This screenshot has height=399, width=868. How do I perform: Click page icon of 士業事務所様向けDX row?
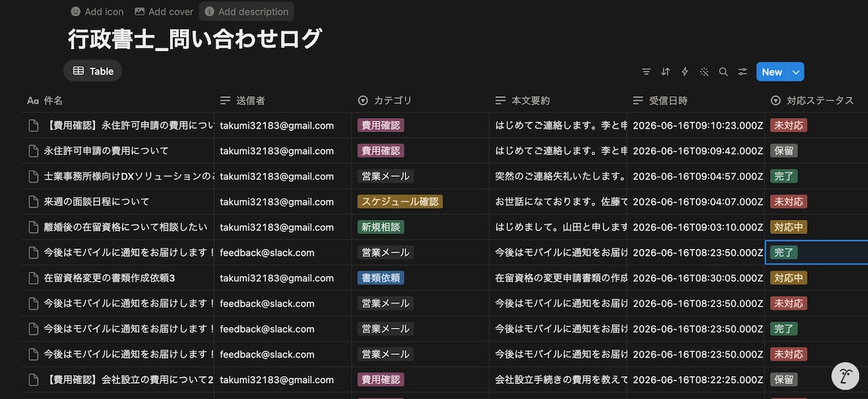[x=33, y=176]
